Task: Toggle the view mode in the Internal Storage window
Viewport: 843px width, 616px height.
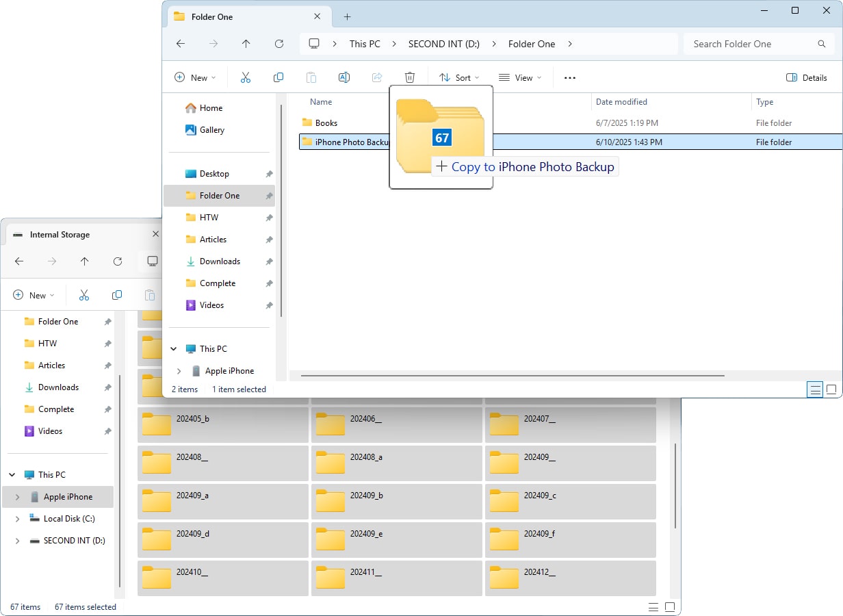Action: coord(653,606)
